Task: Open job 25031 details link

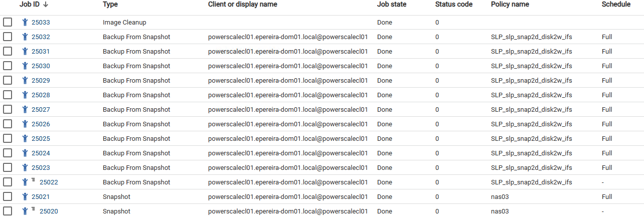Action: pyautogui.click(x=41, y=52)
